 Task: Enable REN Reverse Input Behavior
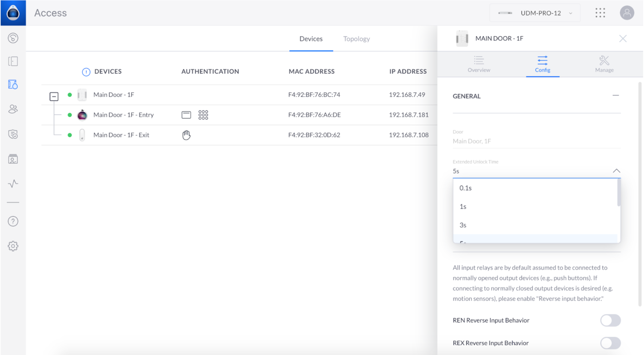[x=610, y=320]
